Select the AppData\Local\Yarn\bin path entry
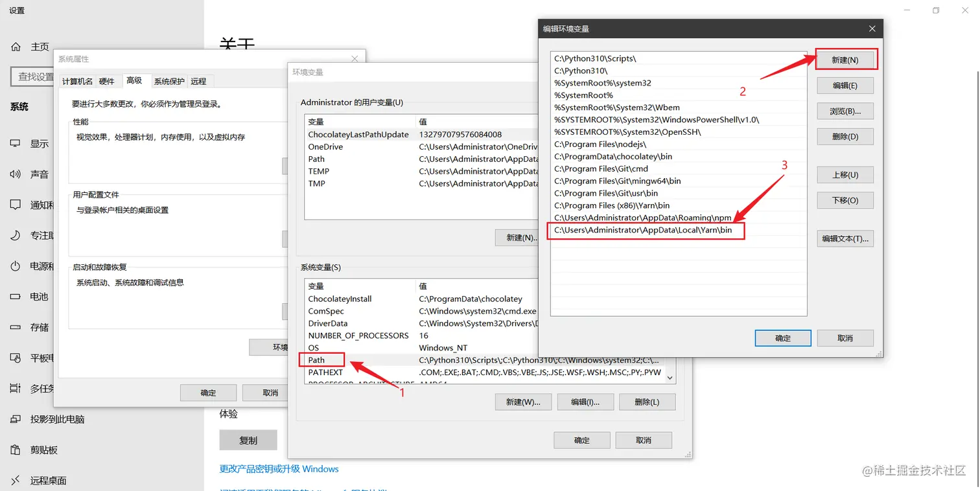The height and width of the screenshot is (491, 980). coord(679,230)
